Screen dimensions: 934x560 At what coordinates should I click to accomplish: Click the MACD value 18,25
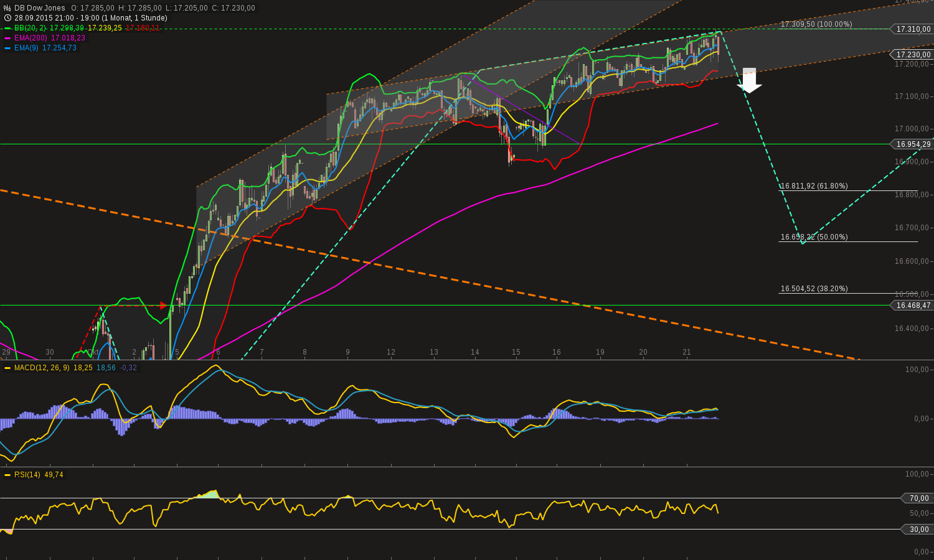coord(83,368)
